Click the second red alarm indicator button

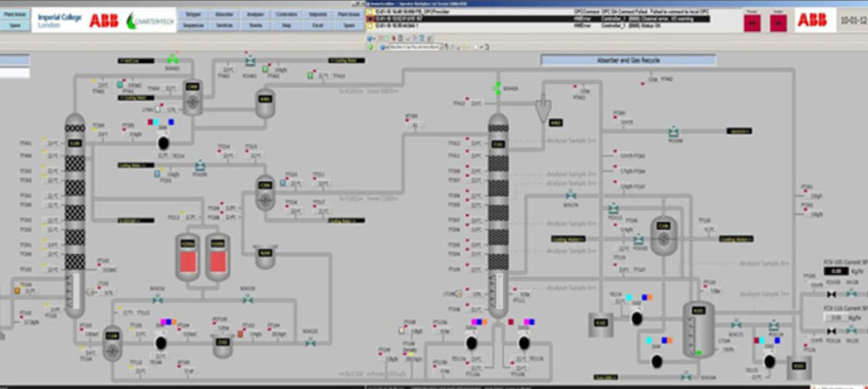coord(779,23)
